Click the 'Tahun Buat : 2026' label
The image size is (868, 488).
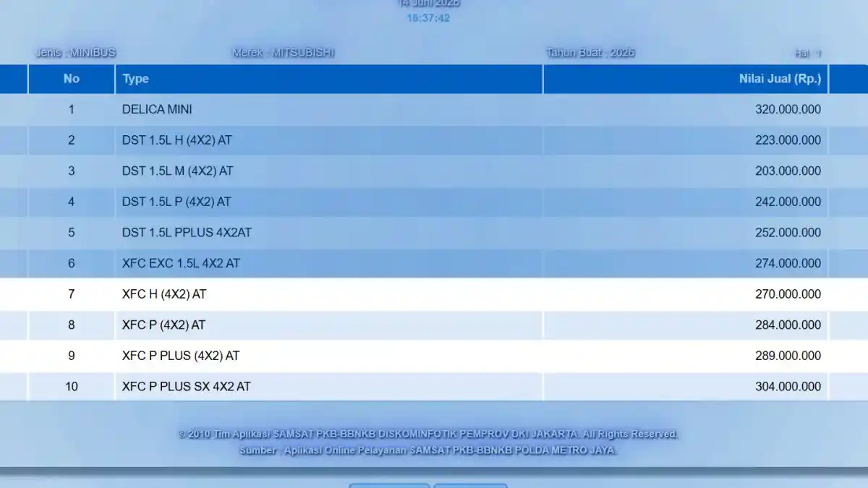pyautogui.click(x=590, y=53)
